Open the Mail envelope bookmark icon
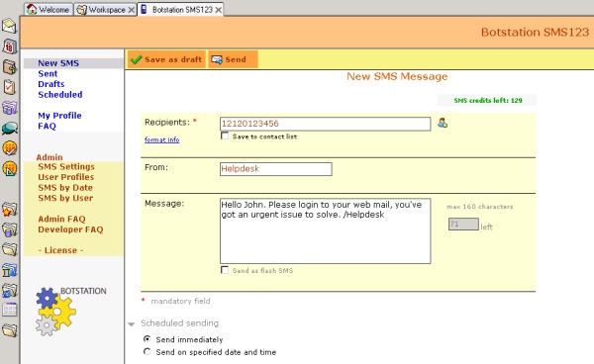The image size is (594, 364). pos(9,27)
